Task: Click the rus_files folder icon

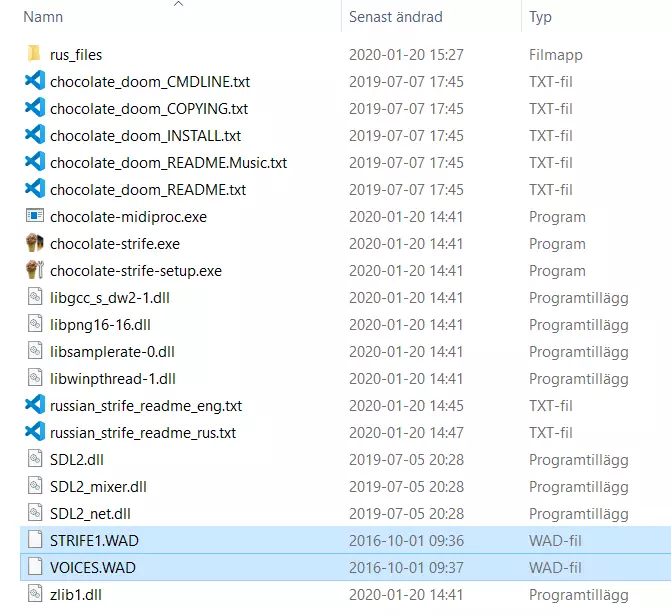Action: pos(34,54)
